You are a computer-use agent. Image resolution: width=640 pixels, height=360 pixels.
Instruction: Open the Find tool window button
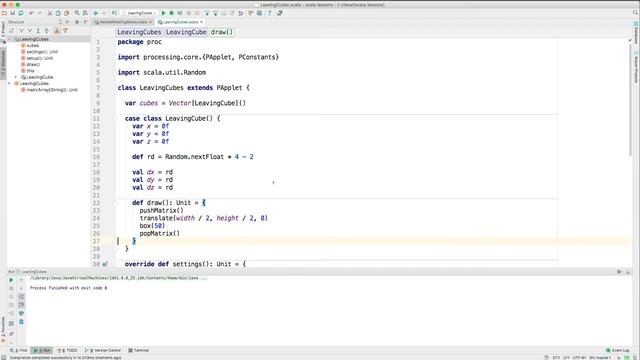pyautogui.click(x=18, y=350)
